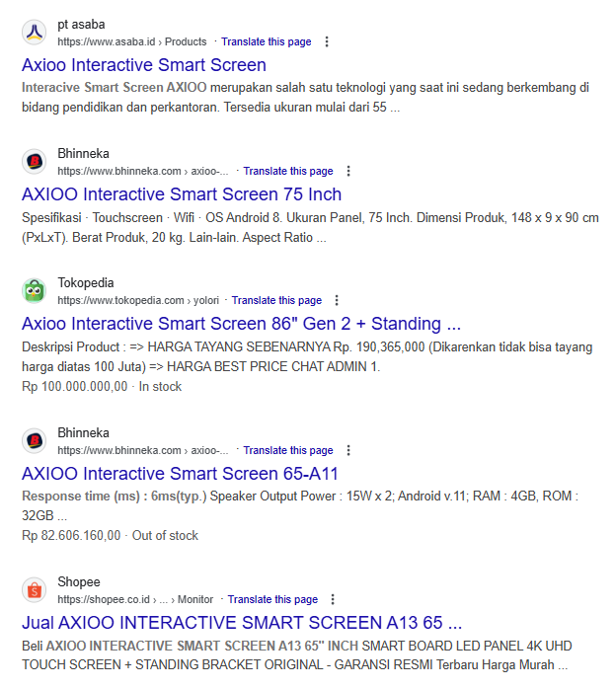Click the Shopee site name
Image resolution: width=616 pixels, height=689 pixels.
coord(79,581)
